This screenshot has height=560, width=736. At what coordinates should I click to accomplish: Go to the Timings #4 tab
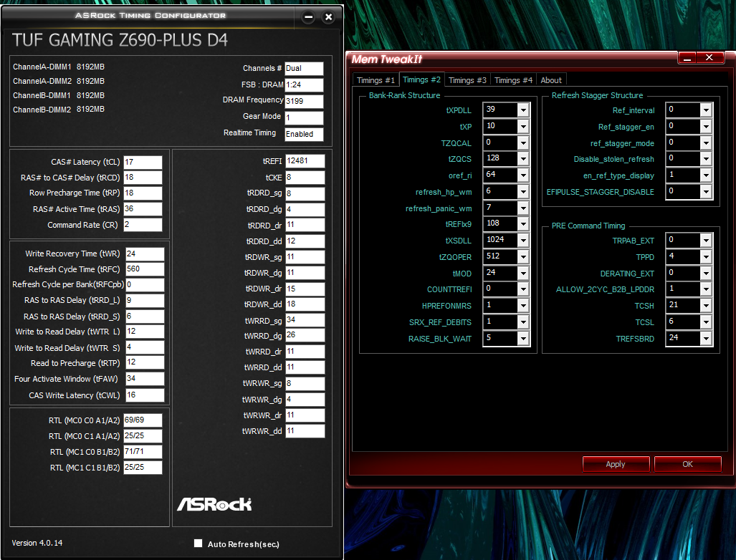(x=513, y=80)
